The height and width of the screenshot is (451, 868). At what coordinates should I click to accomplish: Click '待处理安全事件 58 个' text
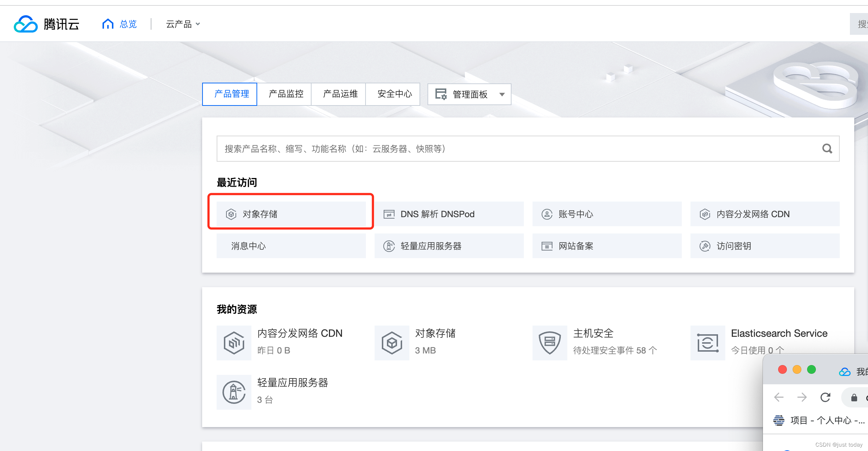(615, 350)
